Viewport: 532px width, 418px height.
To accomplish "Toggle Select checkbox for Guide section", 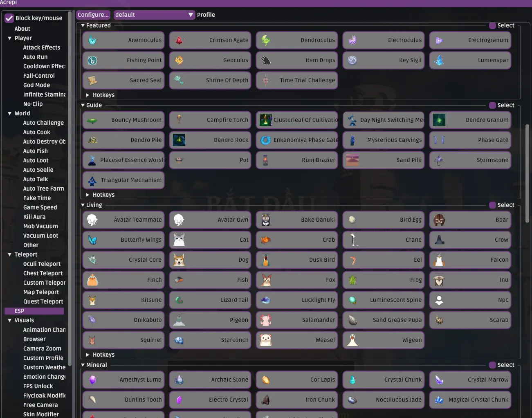I will click(492, 105).
